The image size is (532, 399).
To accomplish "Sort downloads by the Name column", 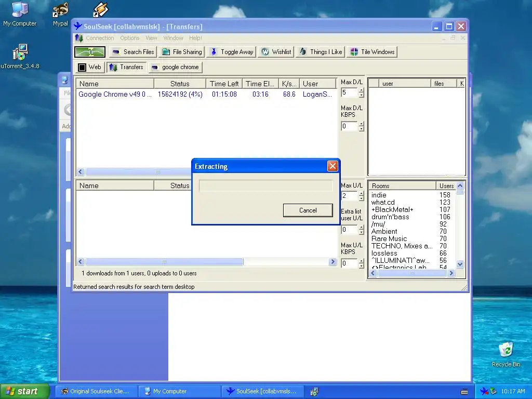I will [x=115, y=84].
